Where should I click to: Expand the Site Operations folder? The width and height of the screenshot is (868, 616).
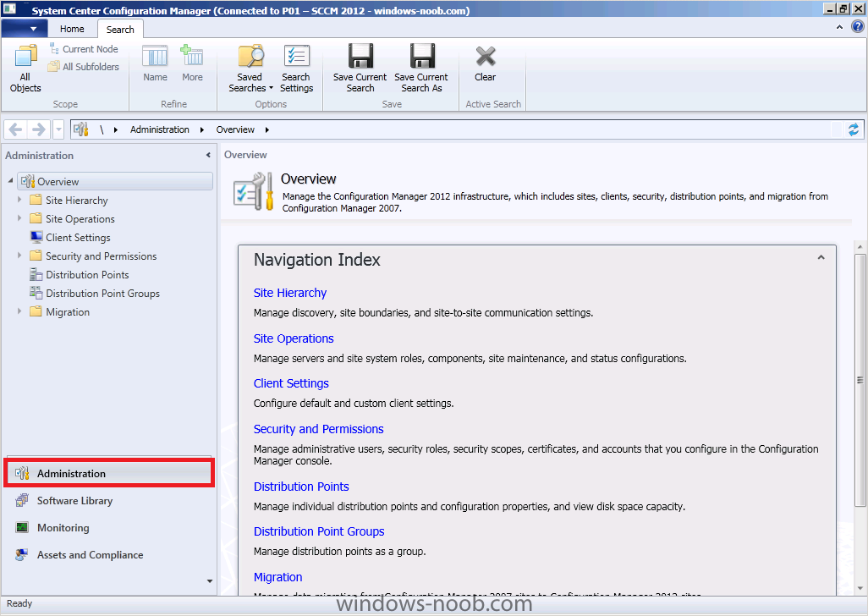pyautogui.click(x=19, y=218)
